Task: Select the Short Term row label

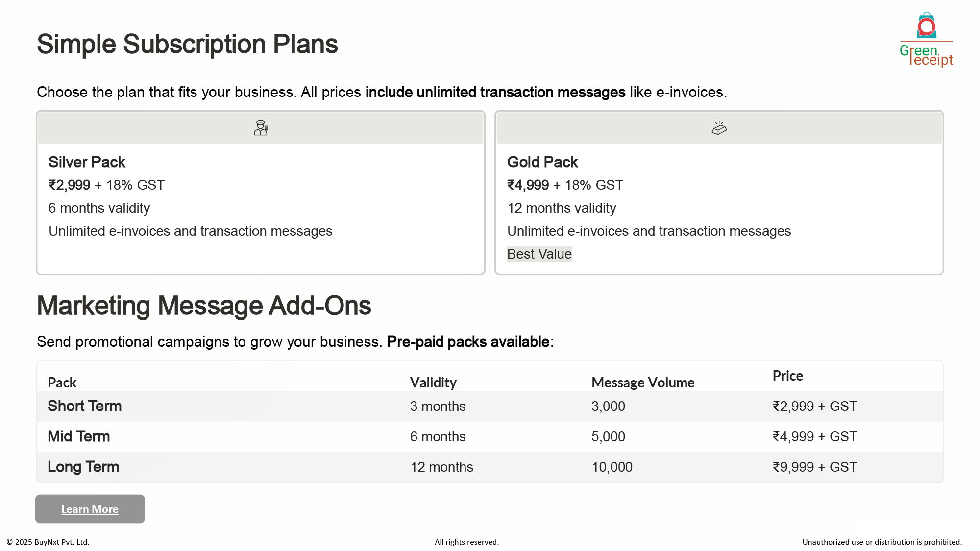Action: pos(84,406)
